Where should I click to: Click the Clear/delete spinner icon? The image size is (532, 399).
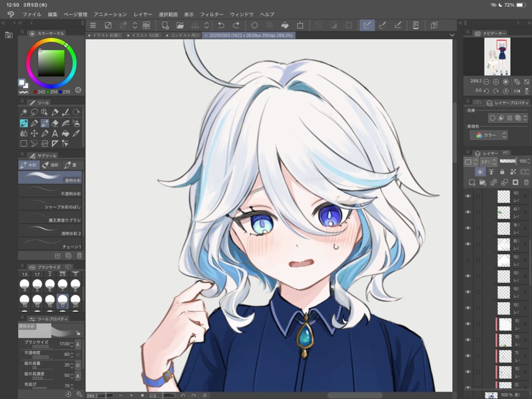[x=254, y=26]
